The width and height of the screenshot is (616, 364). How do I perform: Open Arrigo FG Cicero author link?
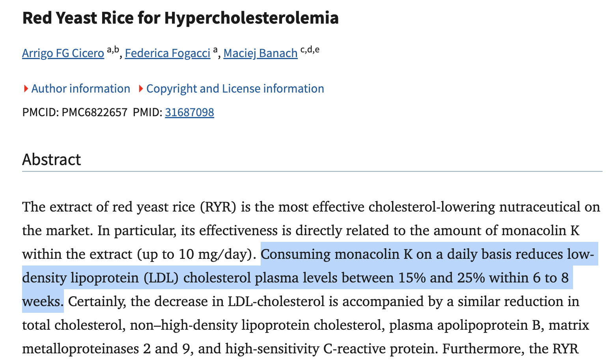63,53
